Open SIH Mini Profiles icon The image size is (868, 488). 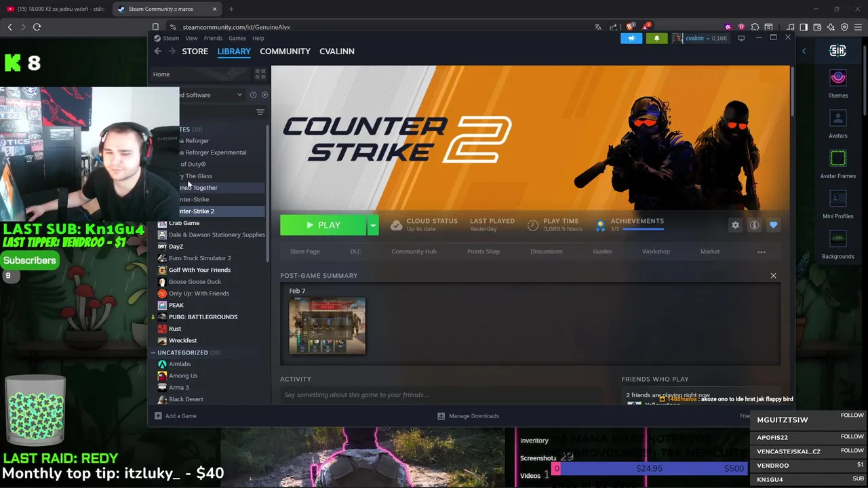[x=838, y=199]
